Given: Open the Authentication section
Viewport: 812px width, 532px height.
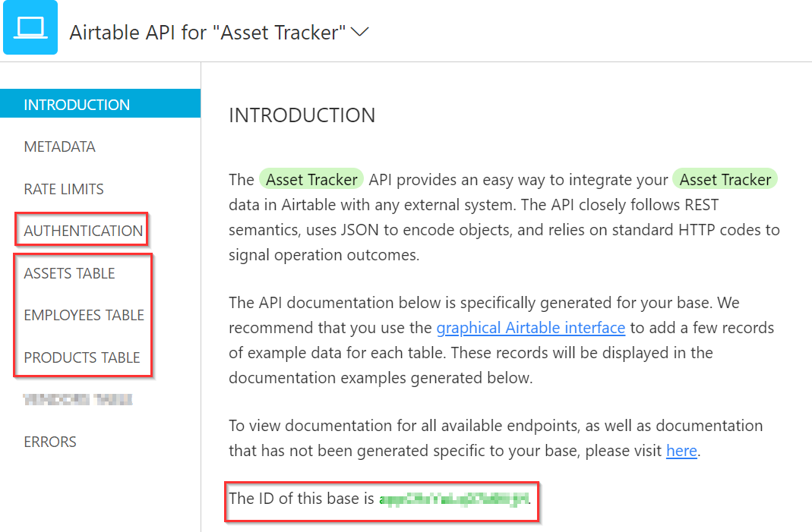Looking at the screenshot, I should (83, 231).
